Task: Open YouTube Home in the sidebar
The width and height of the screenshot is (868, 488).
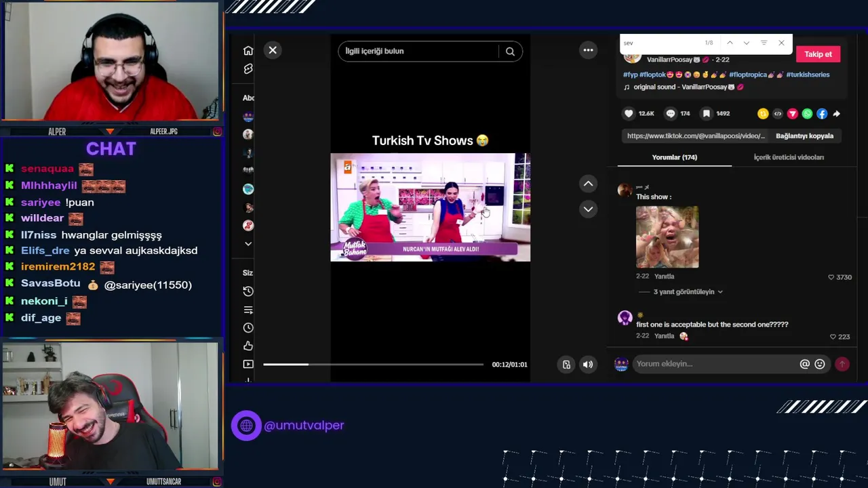Action: tap(248, 51)
